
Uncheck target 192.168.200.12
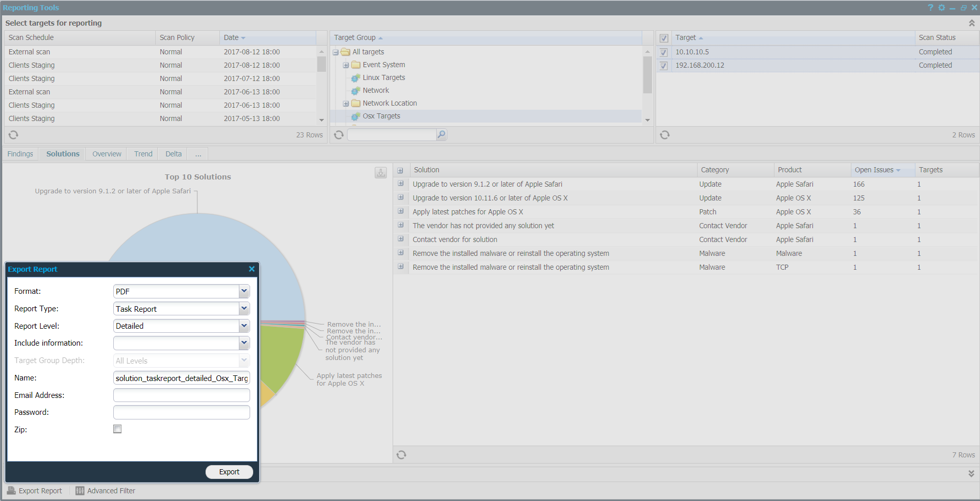[664, 66]
